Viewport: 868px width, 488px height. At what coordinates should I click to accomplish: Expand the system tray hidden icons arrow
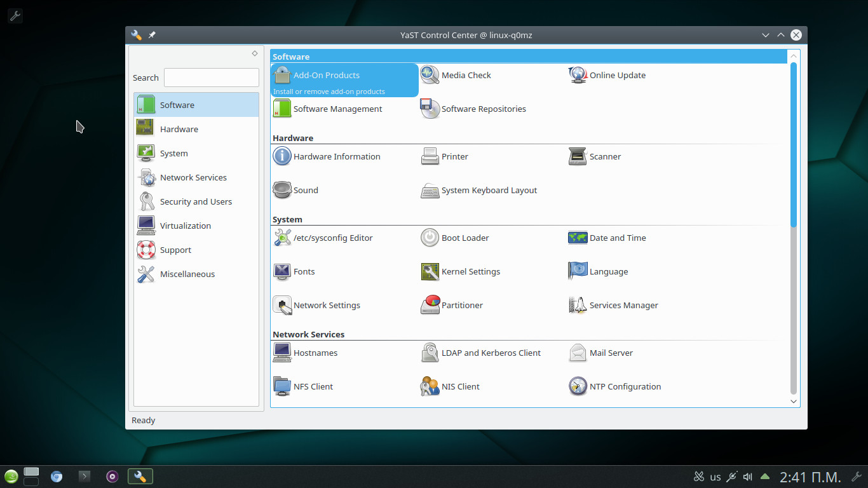[765, 477]
